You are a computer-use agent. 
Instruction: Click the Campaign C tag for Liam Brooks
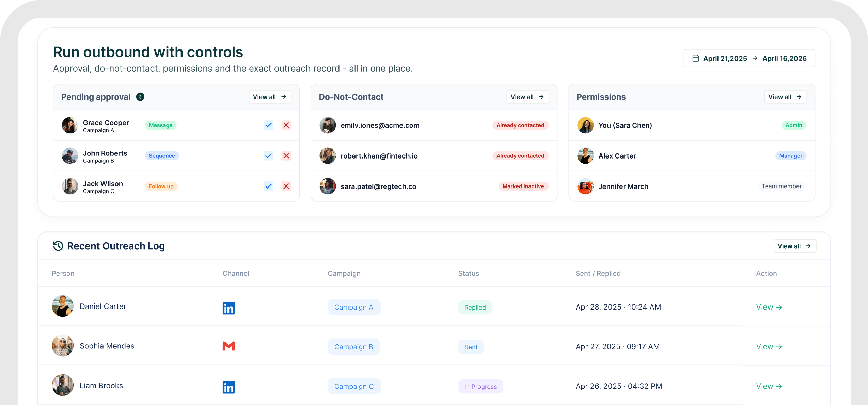(x=354, y=386)
